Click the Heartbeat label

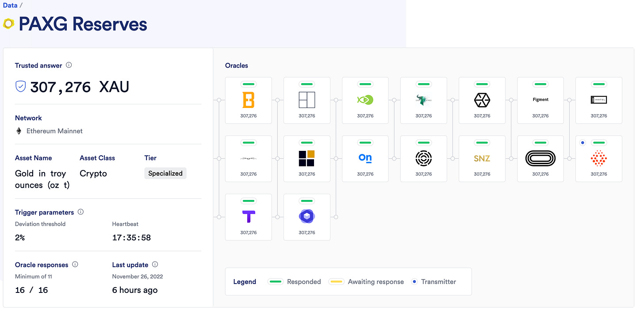pos(125,224)
